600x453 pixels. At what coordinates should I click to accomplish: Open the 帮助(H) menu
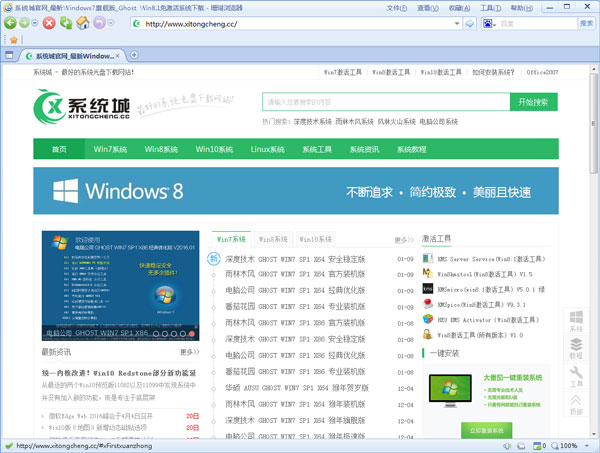click(522, 8)
